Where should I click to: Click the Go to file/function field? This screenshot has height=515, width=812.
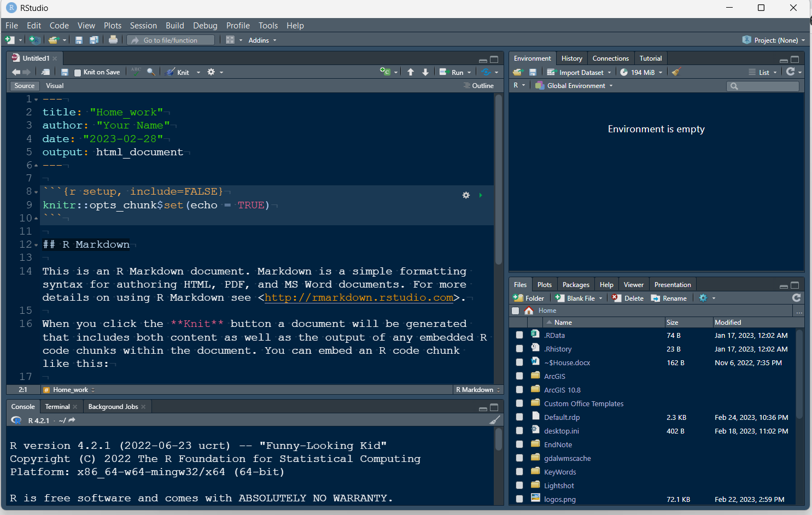pos(171,40)
